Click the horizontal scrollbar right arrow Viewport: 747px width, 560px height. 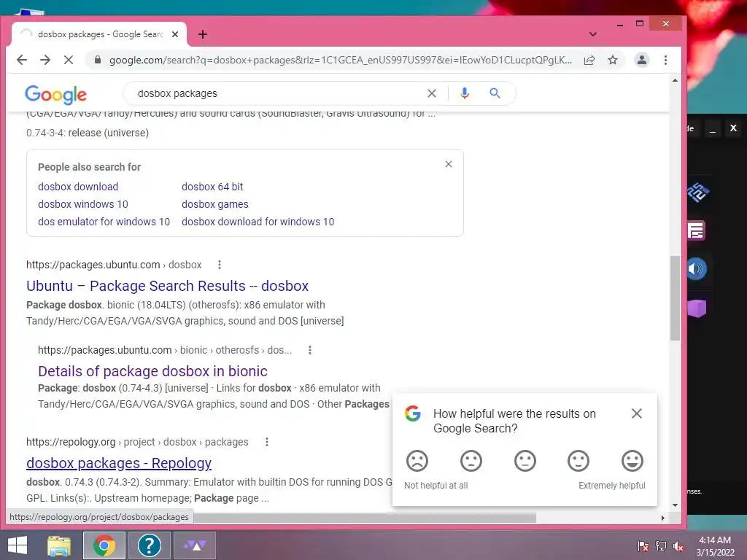click(x=662, y=518)
